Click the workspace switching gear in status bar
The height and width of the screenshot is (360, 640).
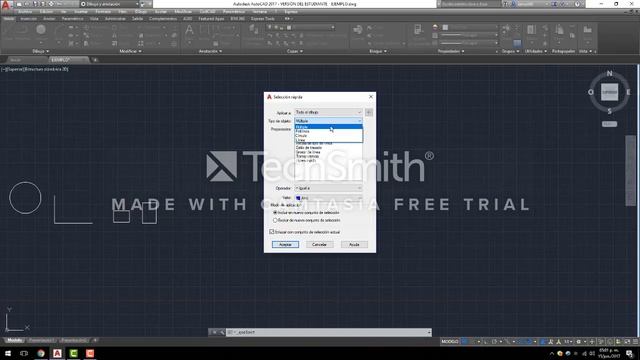pos(578,342)
